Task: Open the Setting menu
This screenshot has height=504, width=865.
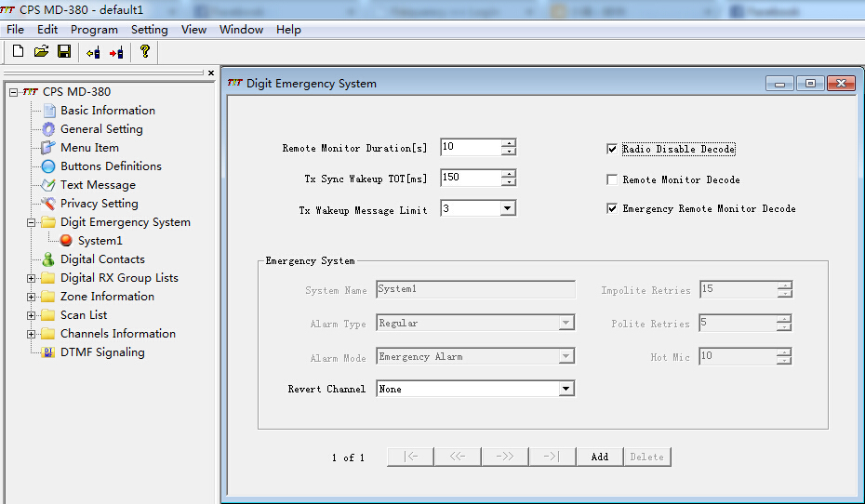Action: click(x=150, y=30)
